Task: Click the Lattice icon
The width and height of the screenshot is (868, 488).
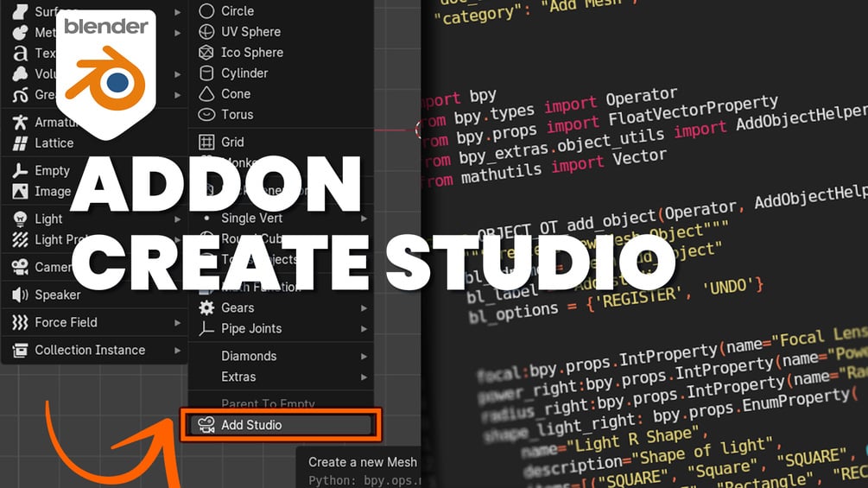Action: coord(21,143)
